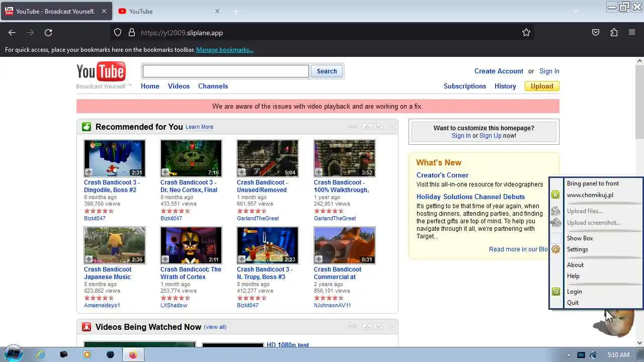The image size is (644, 362).
Task: Open the Create Account link
Action: 499,71
